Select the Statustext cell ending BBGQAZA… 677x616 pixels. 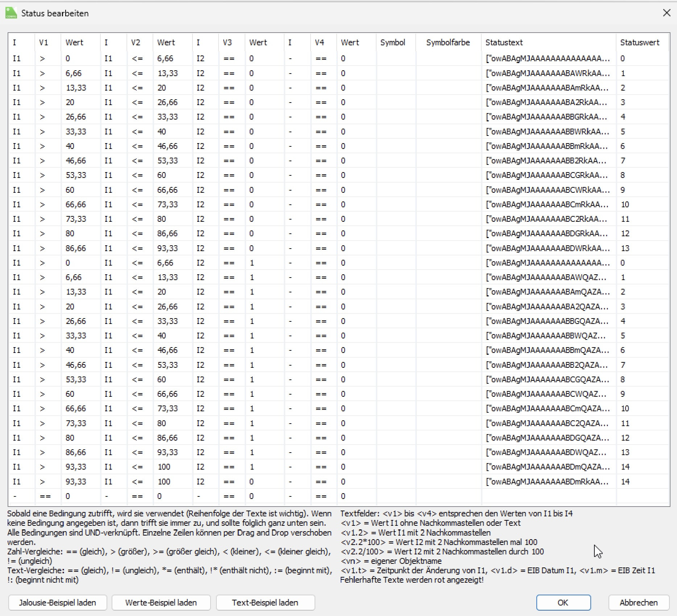(548, 321)
